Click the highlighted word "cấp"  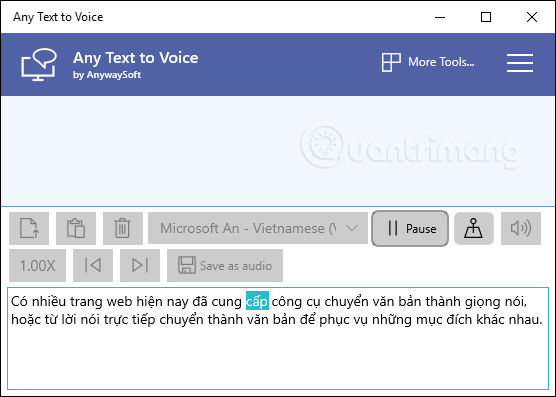(x=257, y=301)
